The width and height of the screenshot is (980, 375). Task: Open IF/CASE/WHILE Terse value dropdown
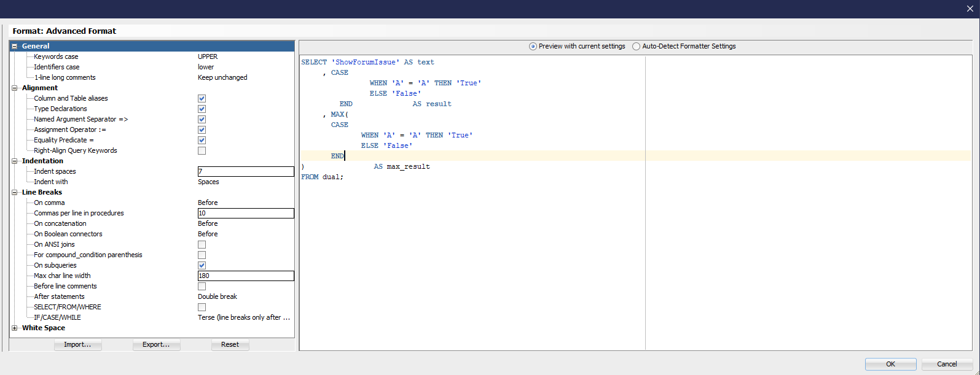point(244,317)
